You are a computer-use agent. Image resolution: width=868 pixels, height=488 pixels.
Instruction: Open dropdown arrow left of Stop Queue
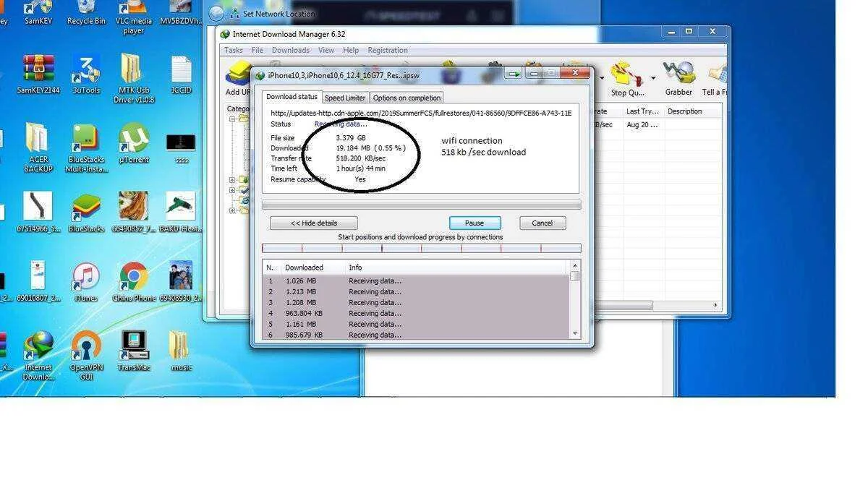tap(602, 77)
